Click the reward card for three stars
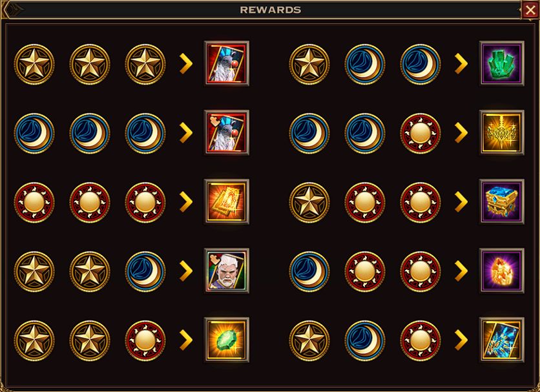This screenshot has width=540, height=392. pos(226,63)
